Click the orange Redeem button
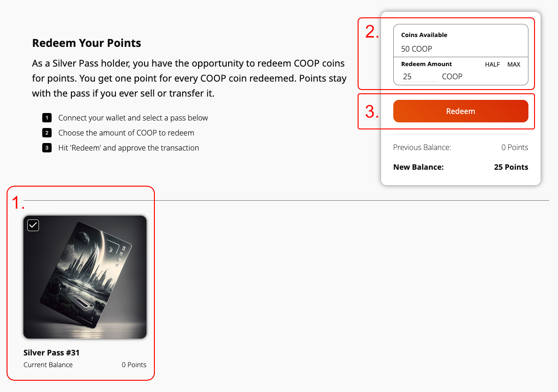Screen dimensions: 558x392 point(460,111)
